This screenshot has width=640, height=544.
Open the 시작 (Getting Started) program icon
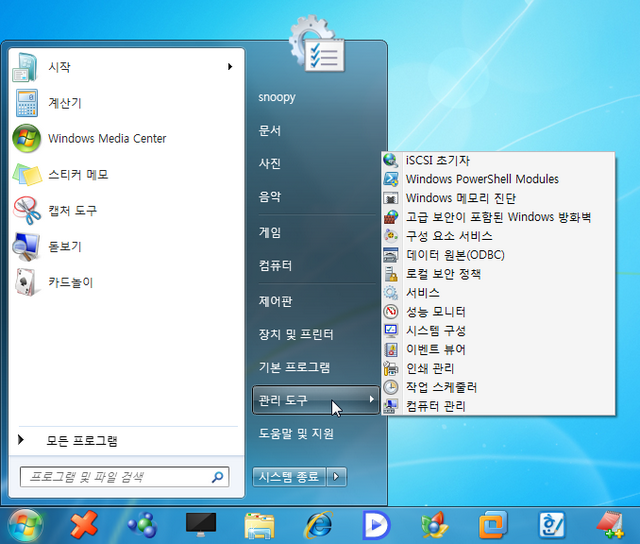tap(25, 67)
